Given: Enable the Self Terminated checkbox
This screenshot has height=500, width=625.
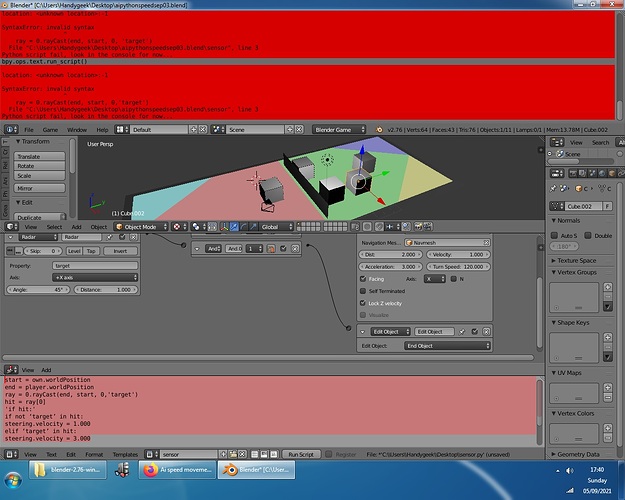Looking at the screenshot, I should 363,291.
